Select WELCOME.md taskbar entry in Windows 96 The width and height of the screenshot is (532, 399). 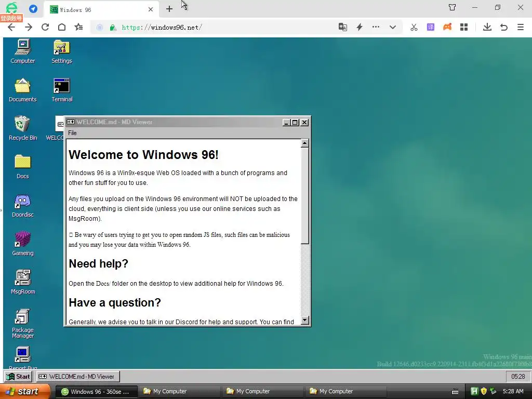click(77, 376)
